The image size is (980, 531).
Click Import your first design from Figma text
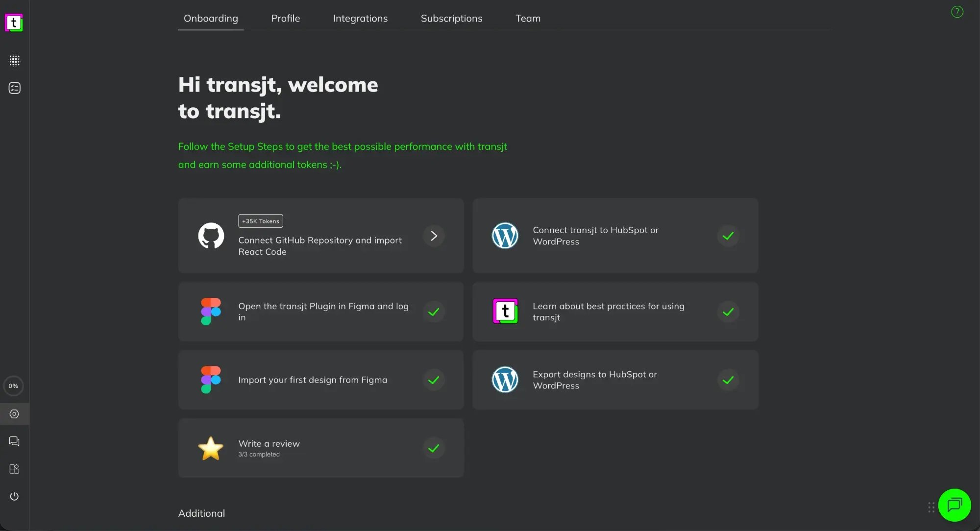click(313, 380)
